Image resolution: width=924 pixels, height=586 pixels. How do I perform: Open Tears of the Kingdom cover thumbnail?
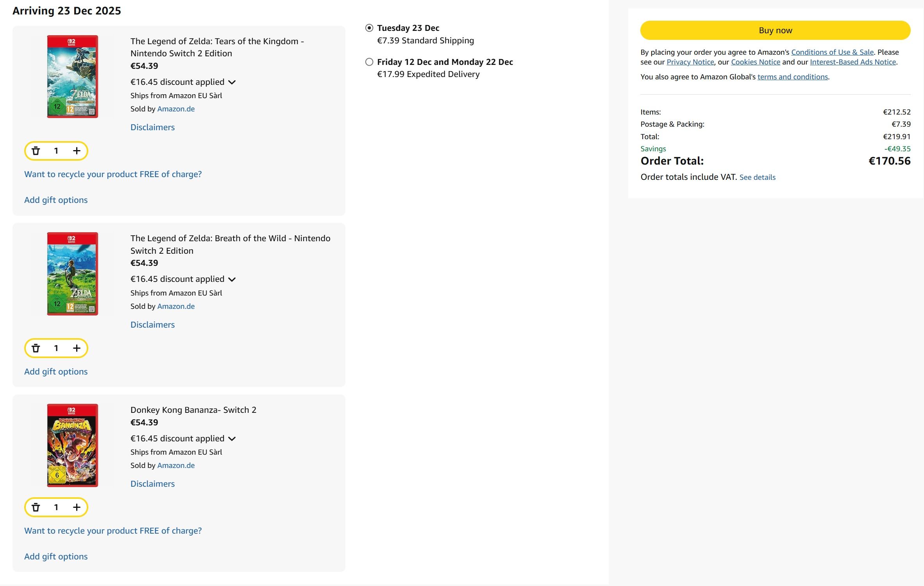[73, 77]
